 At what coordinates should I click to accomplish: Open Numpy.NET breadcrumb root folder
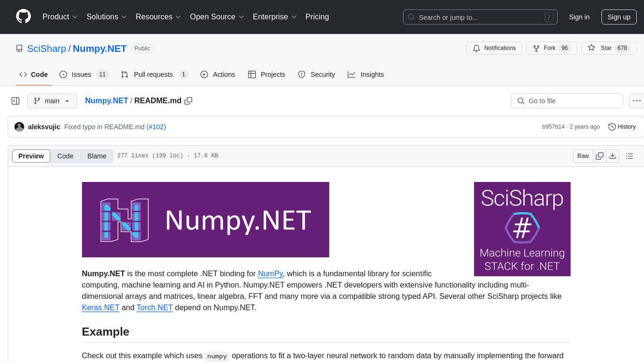pos(107,100)
